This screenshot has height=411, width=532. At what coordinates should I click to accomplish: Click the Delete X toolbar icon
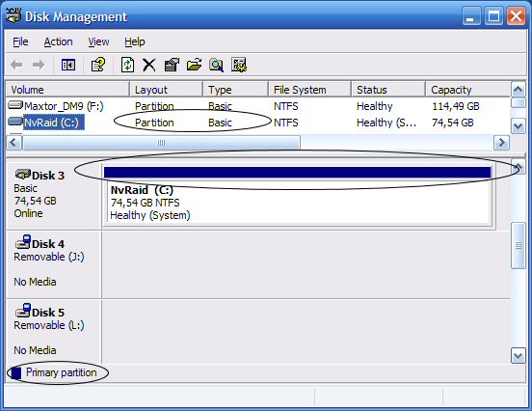[x=149, y=65]
